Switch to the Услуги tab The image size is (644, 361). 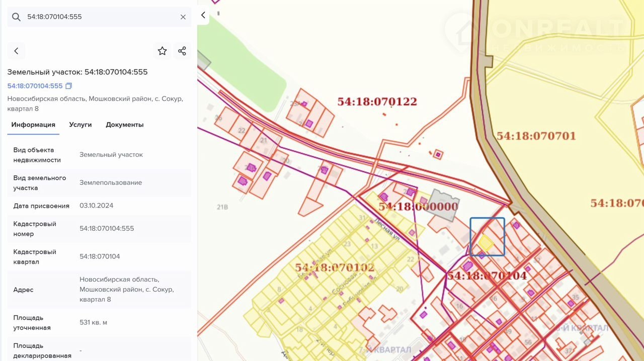80,125
